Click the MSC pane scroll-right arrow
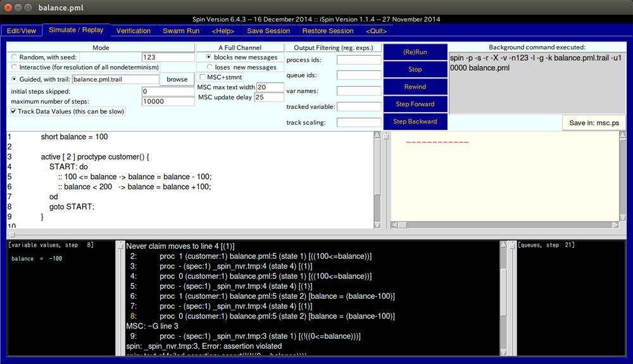The height and width of the screenshot is (364, 633). [616, 225]
